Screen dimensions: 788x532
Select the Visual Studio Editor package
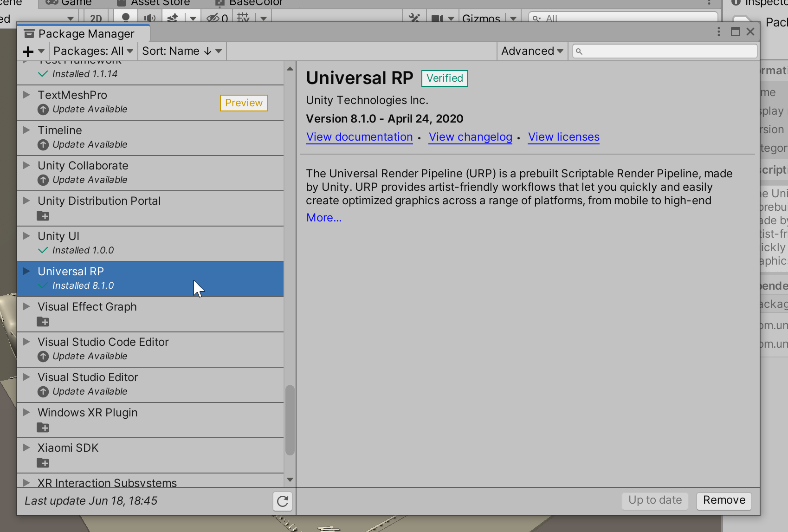point(150,385)
